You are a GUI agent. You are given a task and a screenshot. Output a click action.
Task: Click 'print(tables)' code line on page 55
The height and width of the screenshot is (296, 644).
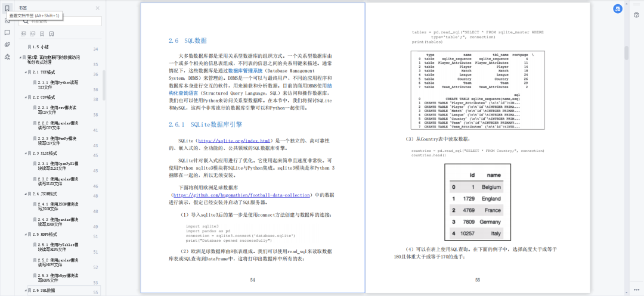coord(427,42)
